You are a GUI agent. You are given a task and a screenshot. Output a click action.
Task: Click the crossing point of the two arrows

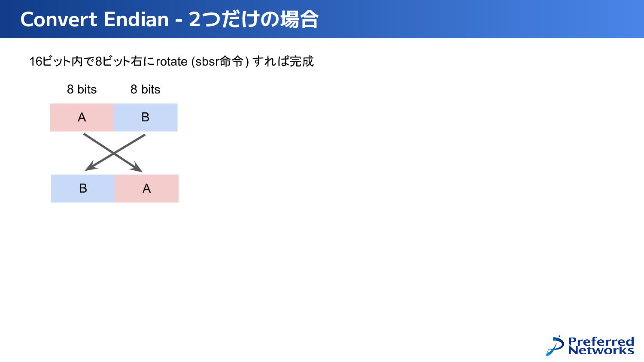pos(114,153)
